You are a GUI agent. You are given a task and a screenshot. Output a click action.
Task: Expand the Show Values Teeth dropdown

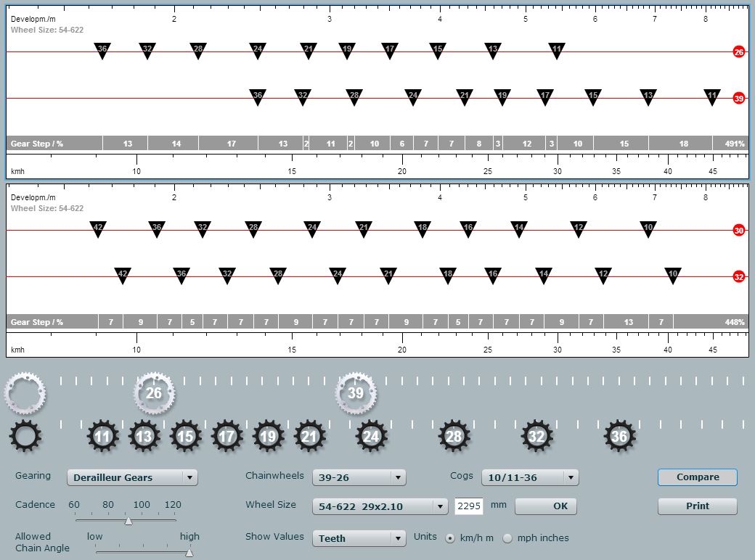point(359,538)
